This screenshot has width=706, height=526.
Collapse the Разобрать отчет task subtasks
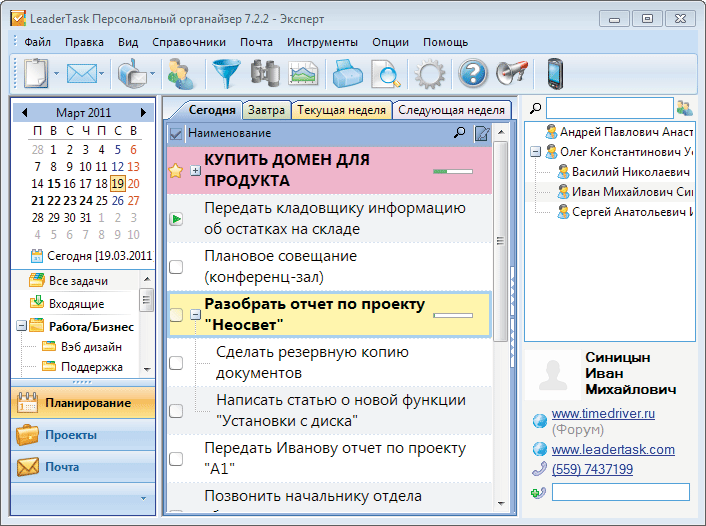tap(195, 315)
